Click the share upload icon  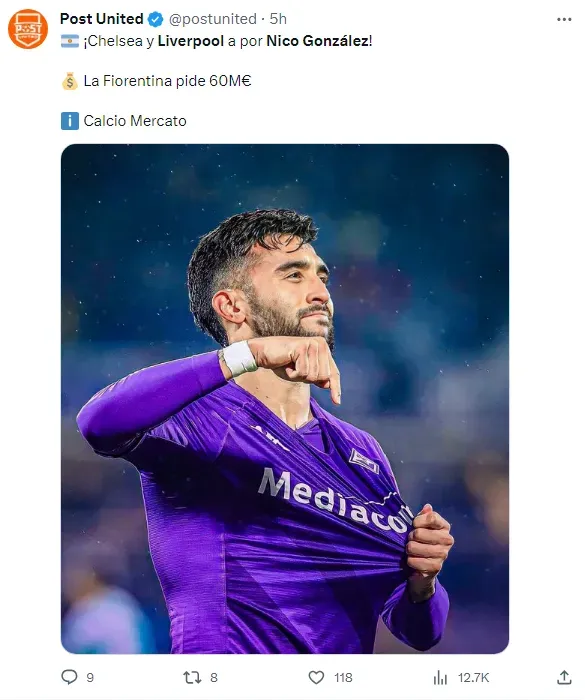point(564,677)
